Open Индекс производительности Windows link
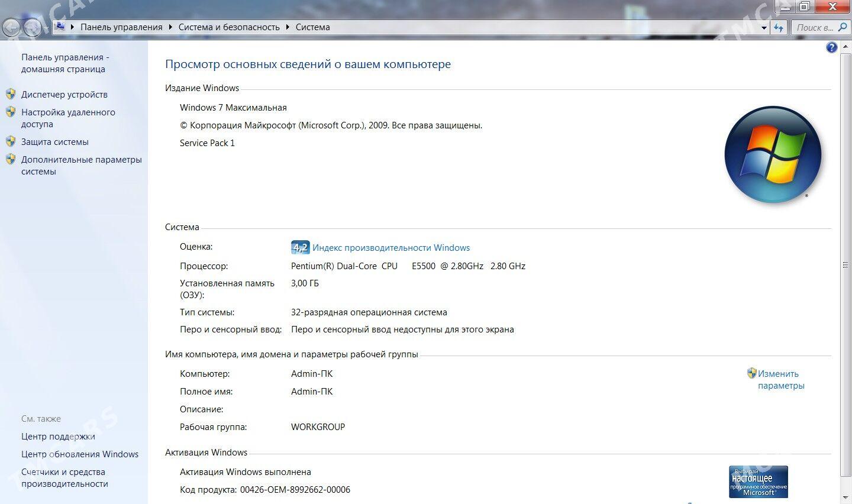This screenshot has width=852, height=504. pyautogui.click(x=391, y=248)
